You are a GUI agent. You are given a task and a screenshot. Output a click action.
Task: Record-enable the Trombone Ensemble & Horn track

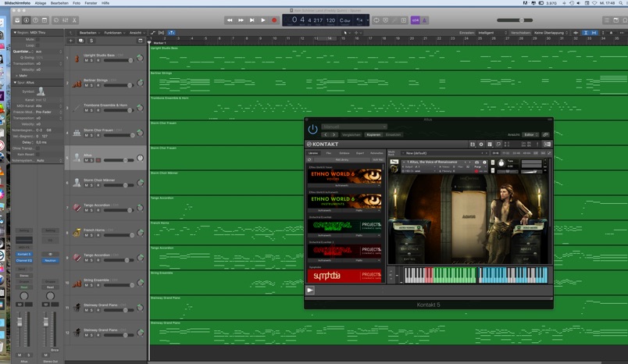click(x=98, y=110)
